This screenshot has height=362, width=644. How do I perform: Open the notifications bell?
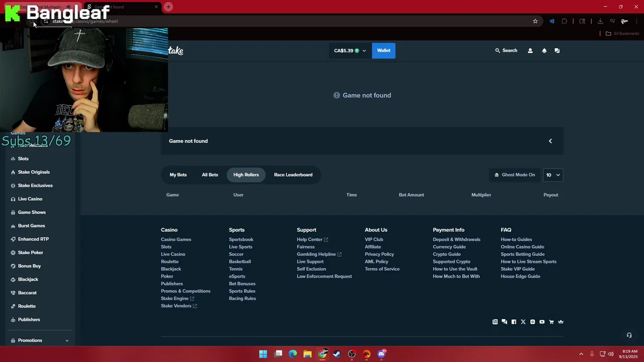click(544, 50)
